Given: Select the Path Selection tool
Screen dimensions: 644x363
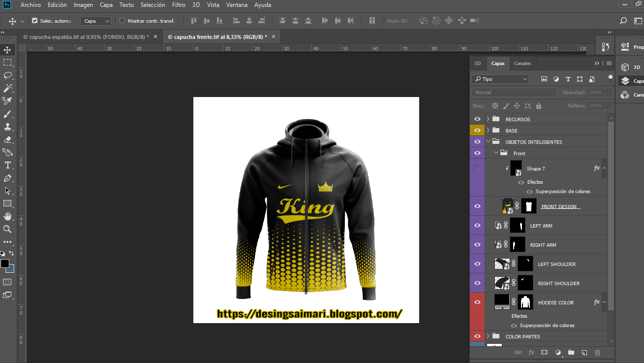Looking at the screenshot, I should pyautogui.click(x=7, y=191).
